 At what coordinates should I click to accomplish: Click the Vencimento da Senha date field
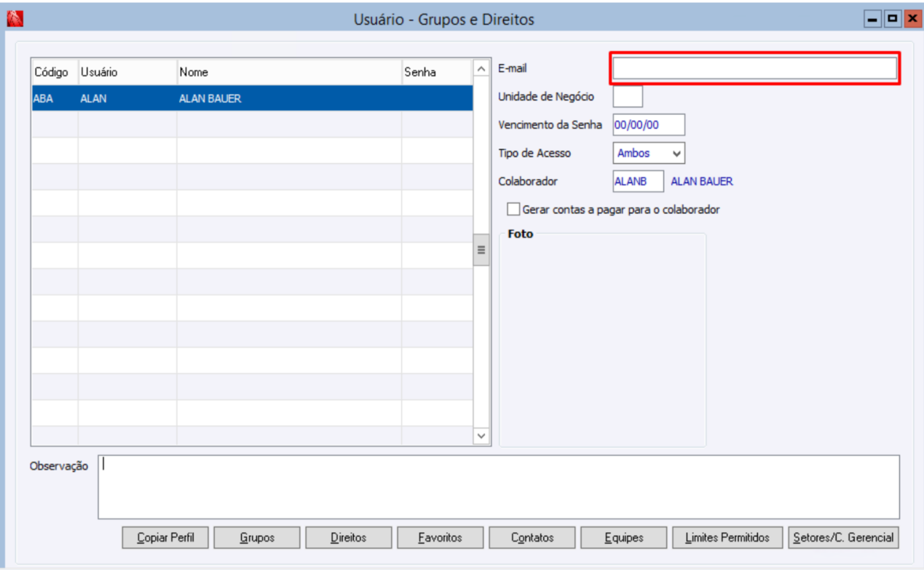point(649,124)
